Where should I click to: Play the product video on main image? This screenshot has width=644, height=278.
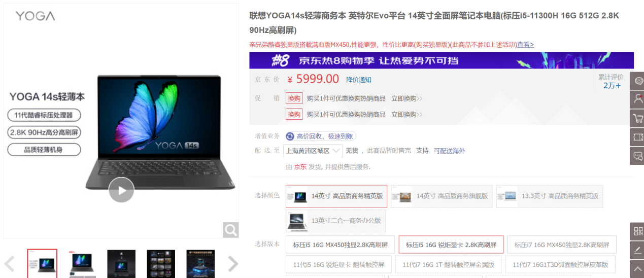point(121,190)
